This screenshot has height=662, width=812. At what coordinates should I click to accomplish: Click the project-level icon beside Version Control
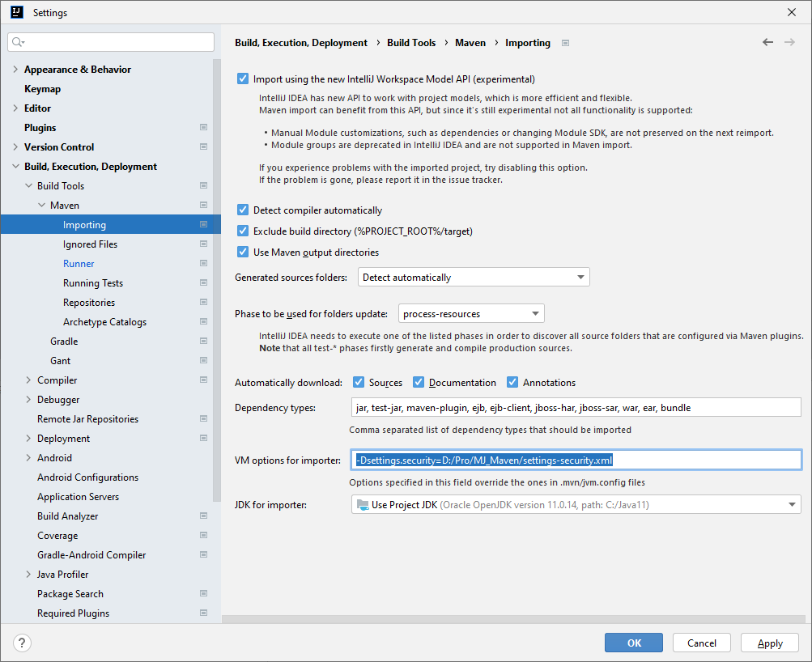pyautogui.click(x=203, y=147)
